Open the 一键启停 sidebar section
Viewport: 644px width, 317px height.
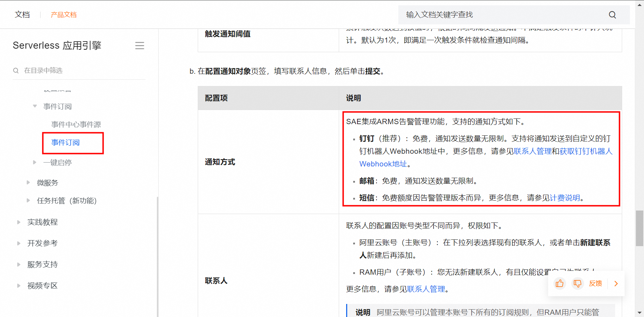[57, 163]
